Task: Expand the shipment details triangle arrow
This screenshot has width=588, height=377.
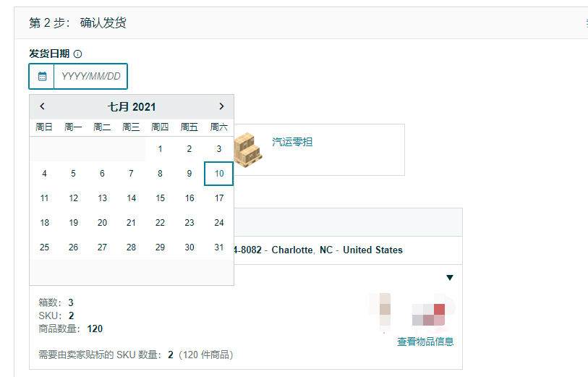Action: [x=450, y=278]
